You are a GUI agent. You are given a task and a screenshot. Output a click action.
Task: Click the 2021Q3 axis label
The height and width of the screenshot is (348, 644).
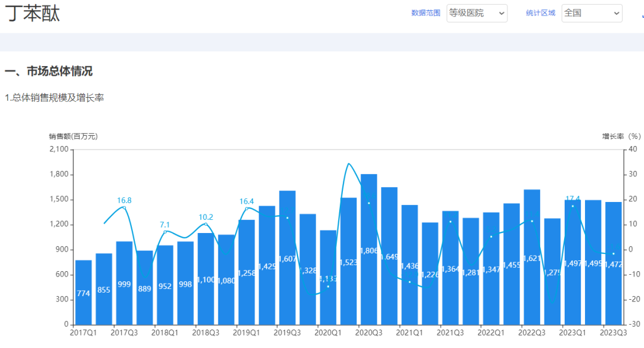coord(451,333)
